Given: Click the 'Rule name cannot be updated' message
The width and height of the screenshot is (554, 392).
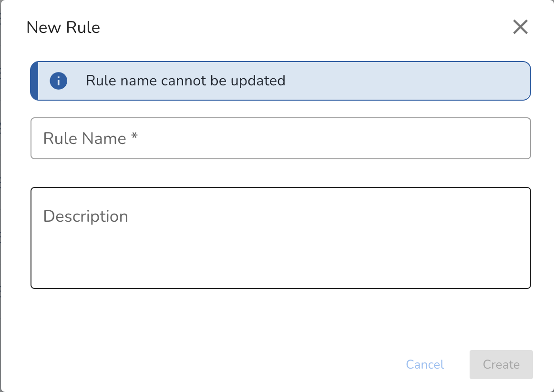Looking at the screenshot, I should coord(185,81).
